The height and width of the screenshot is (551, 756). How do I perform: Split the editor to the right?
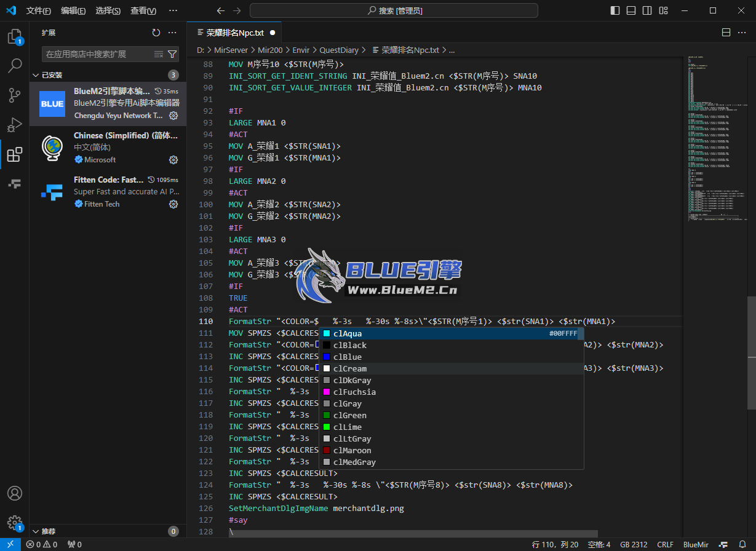tap(726, 33)
